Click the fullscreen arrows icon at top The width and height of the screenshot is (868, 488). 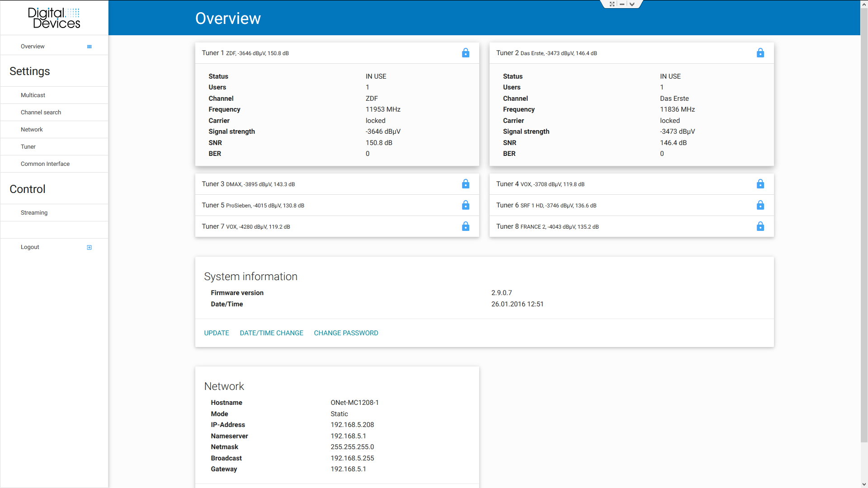pos(612,4)
